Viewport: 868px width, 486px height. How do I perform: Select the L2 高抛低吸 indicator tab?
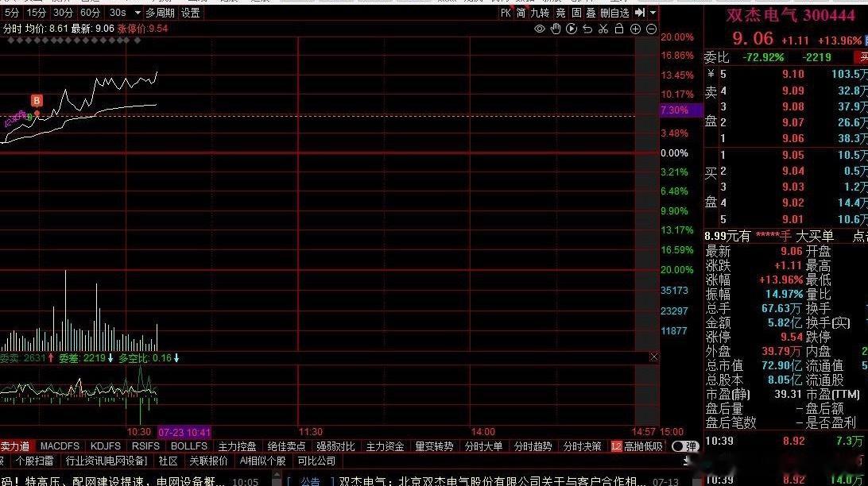[637, 446]
